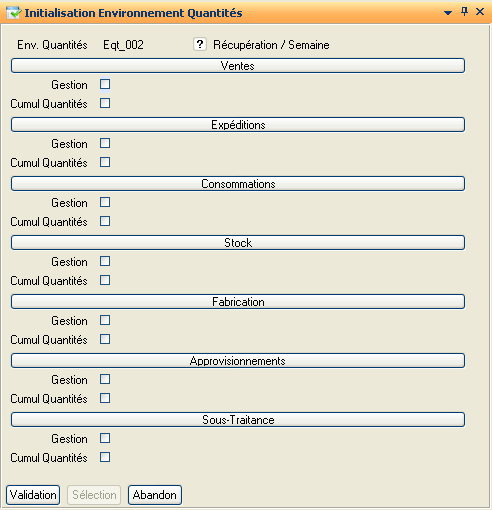This screenshot has width=492, height=510.
Task: Click the Stock section header bar
Action: 238,243
